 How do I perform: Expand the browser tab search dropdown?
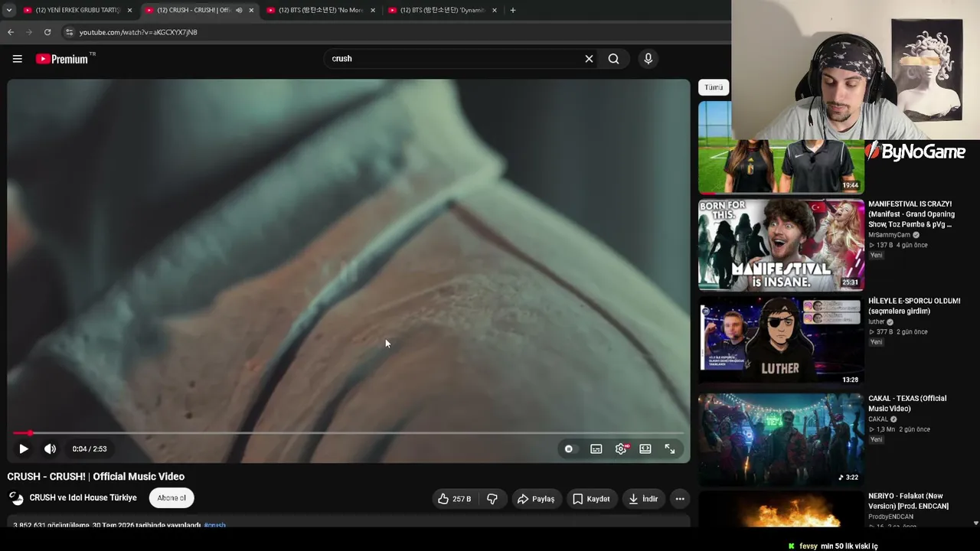pos(8,10)
